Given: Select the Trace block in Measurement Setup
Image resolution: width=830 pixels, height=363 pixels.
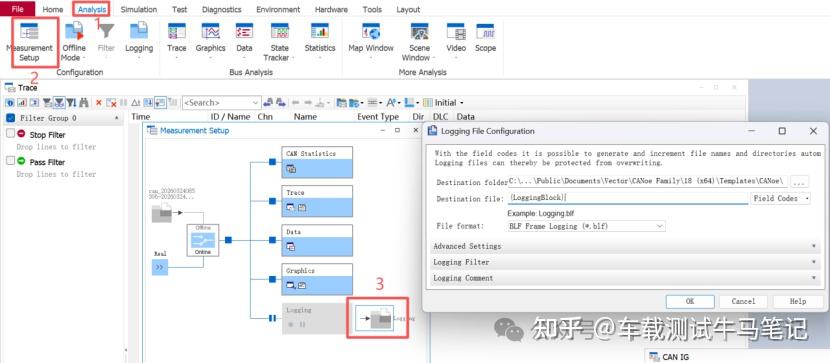Looking at the screenshot, I should (317, 201).
